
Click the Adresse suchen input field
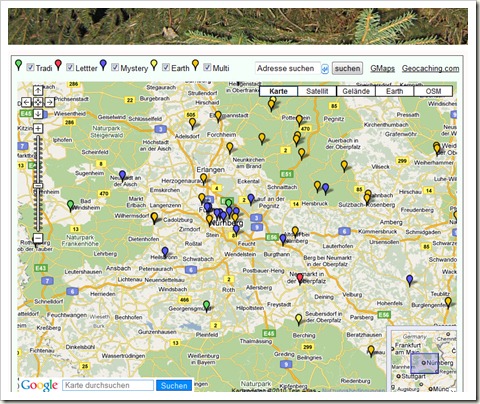click(x=288, y=68)
